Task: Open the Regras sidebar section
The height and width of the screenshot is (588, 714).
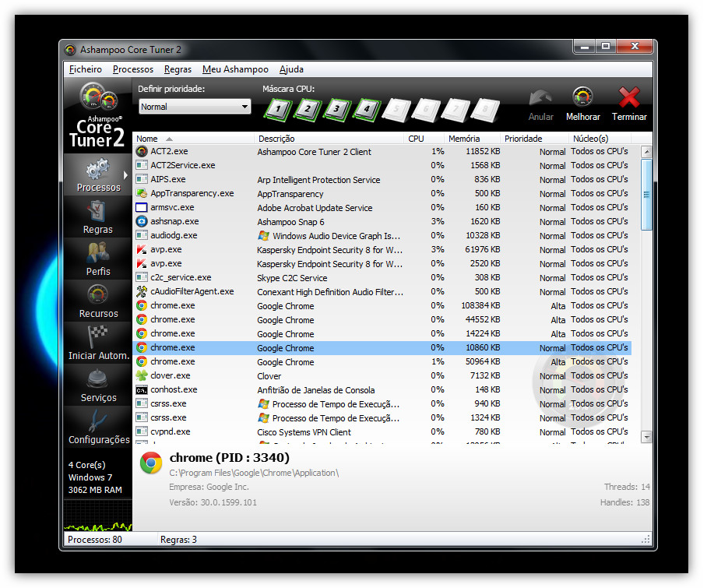Action: pyautogui.click(x=98, y=218)
